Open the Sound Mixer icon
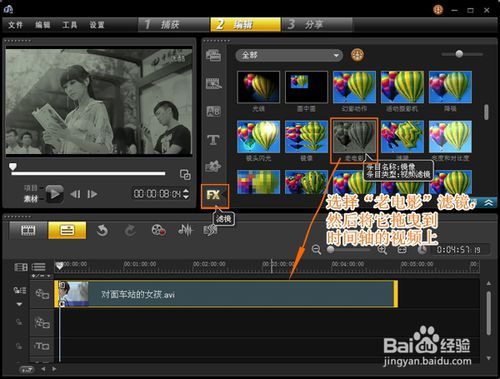The width and height of the screenshot is (500, 379). tap(185, 230)
